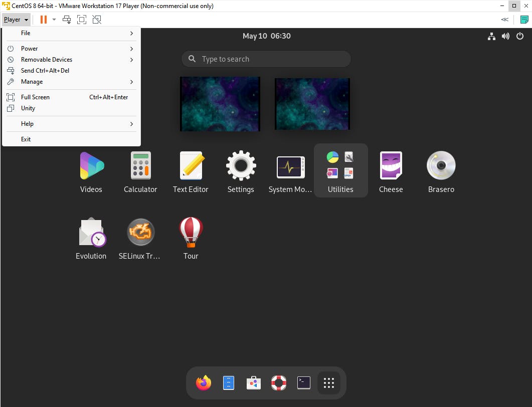Open the power system menu icon
Viewport: 532px width, 407px height.
[x=520, y=36]
